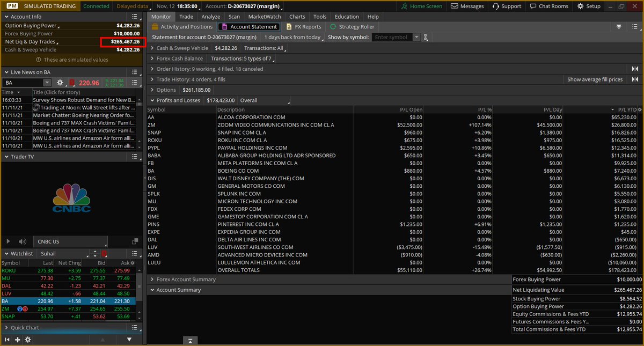
Task: Open the 'Survey Shows Robust Demand' news story
Action: (x=84, y=100)
